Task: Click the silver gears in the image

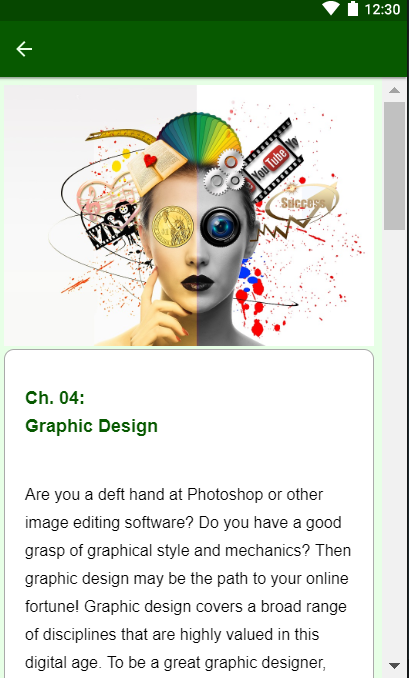Action: tap(225, 170)
